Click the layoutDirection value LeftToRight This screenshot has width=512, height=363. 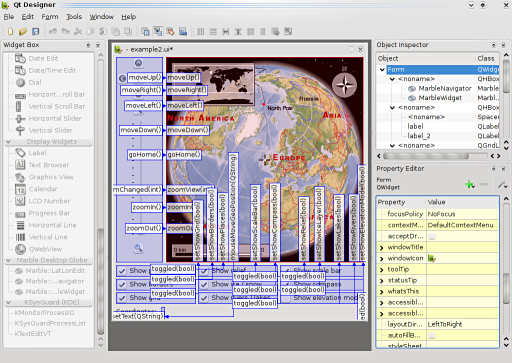point(445,324)
